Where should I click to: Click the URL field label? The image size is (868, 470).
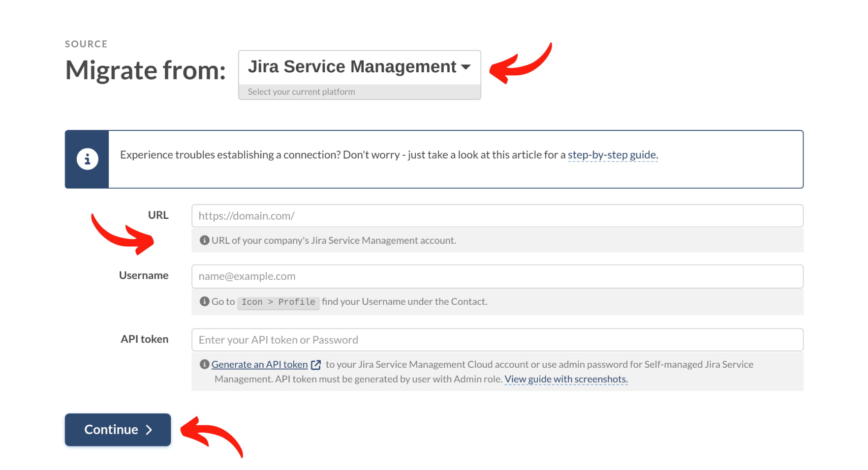158,215
